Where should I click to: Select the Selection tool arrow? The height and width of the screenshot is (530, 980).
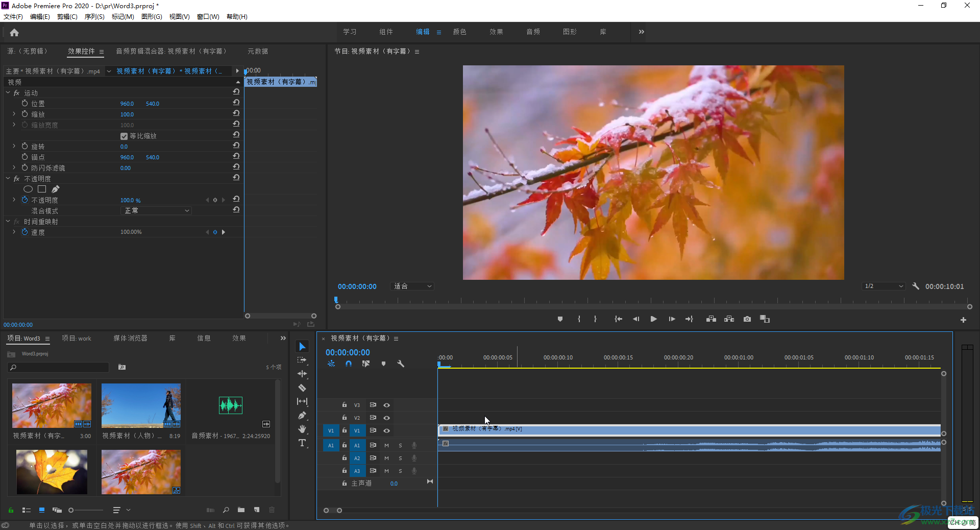point(302,347)
